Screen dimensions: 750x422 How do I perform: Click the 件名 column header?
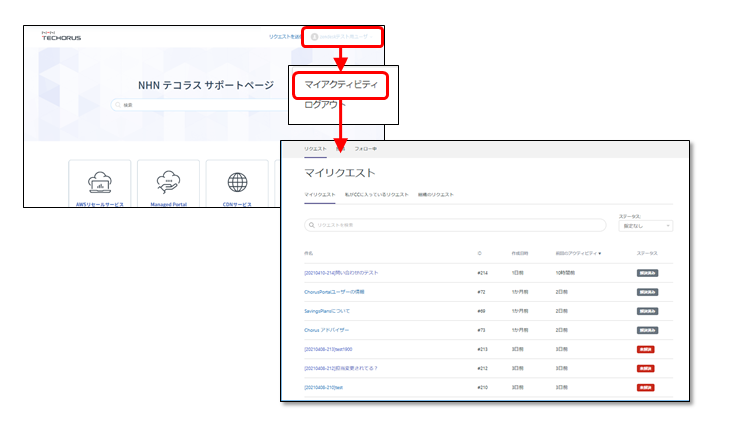(309, 253)
